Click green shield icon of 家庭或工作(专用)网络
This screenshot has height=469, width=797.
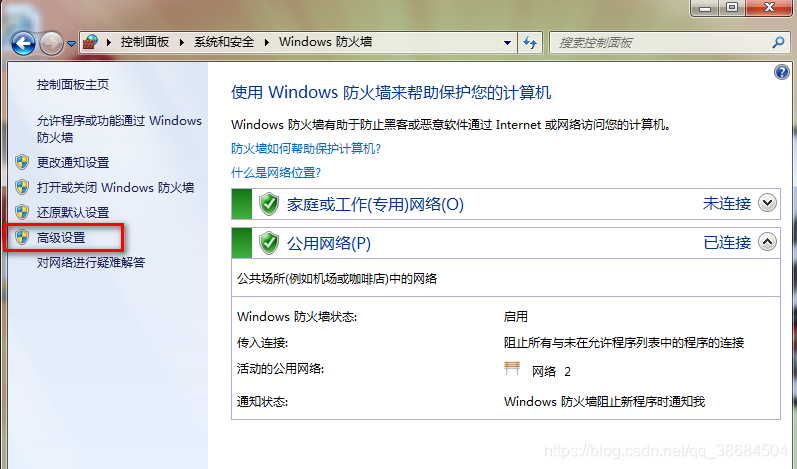269,204
